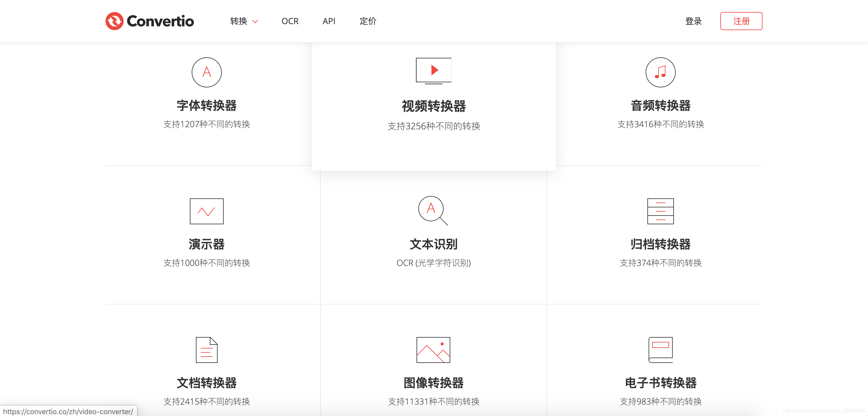Go to the 定价 pricing page

(x=368, y=21)
